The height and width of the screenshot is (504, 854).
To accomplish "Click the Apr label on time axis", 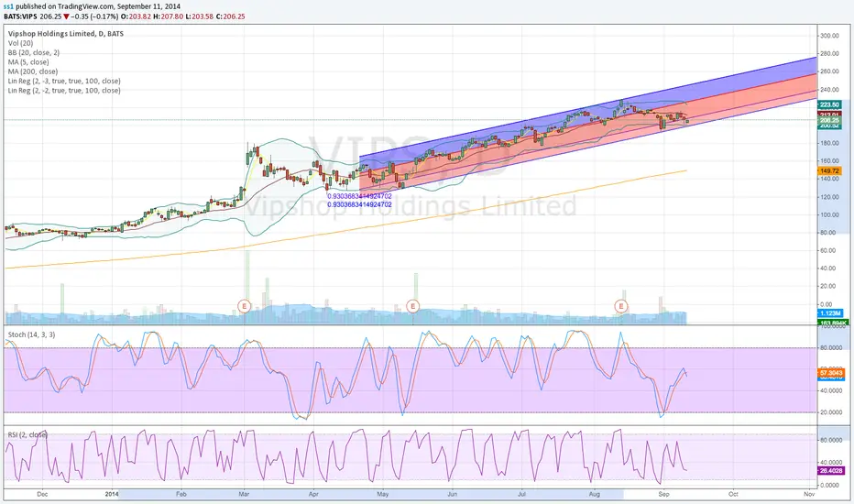I will tap(313, 494).
